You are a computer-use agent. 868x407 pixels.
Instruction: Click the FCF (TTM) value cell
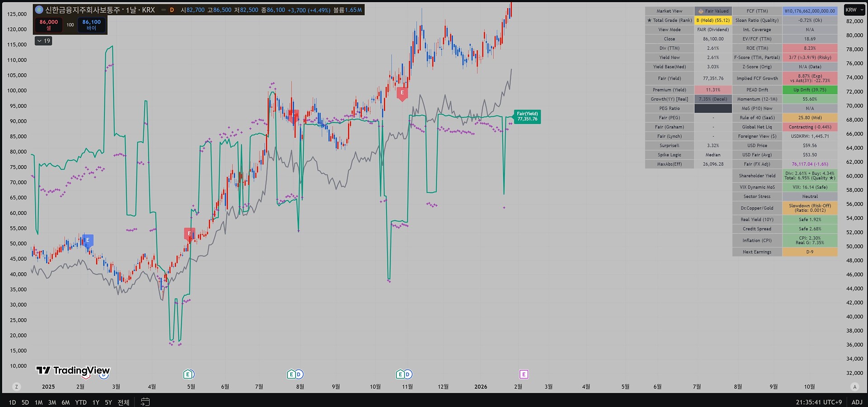(x=810, y=11)
